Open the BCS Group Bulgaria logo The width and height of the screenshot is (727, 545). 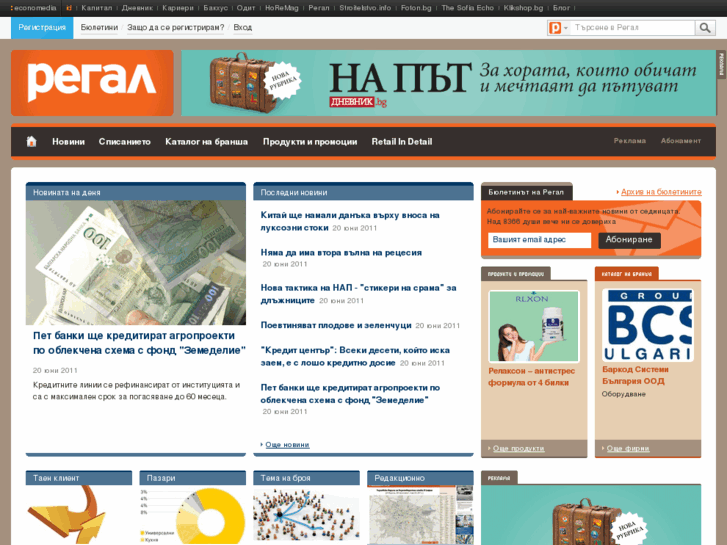(648, 325)
